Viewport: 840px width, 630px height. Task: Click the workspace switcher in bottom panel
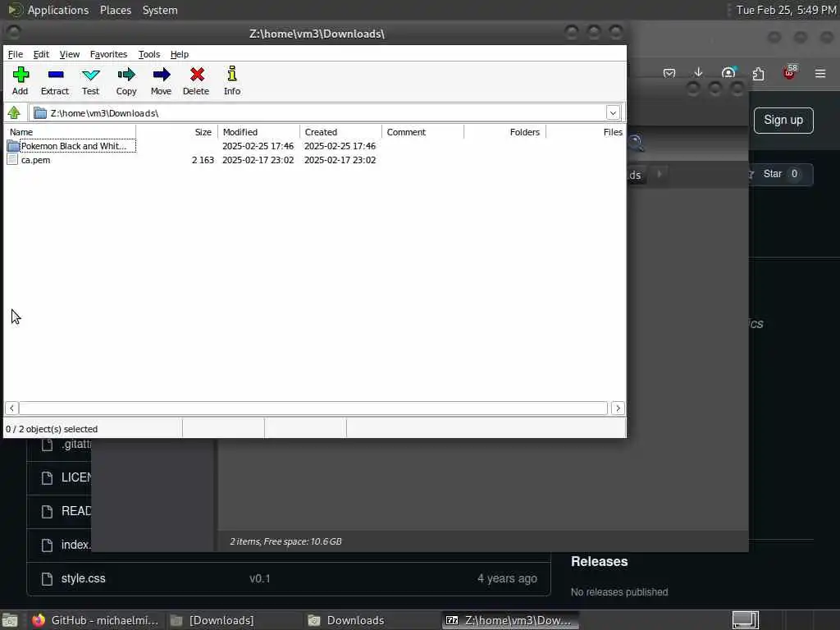[x=745, y=620]
